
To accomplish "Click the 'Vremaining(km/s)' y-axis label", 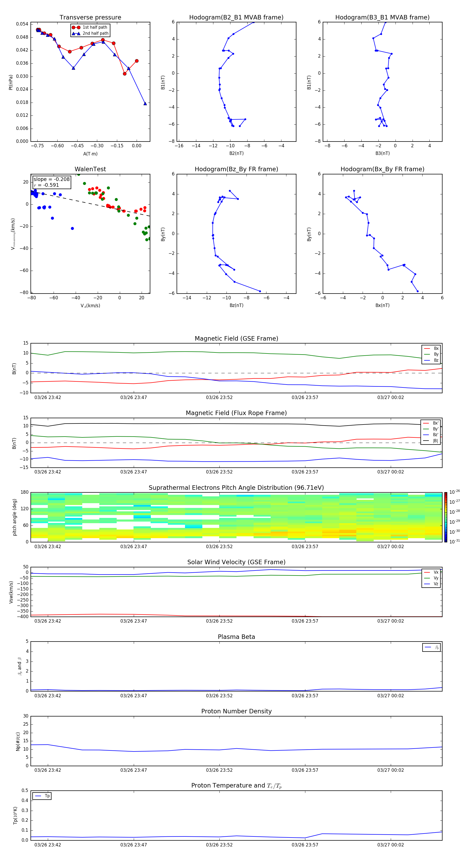I will [13, 234].
